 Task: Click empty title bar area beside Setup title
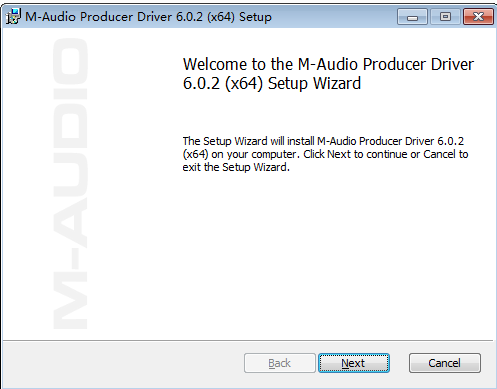[x=333, y=17]
